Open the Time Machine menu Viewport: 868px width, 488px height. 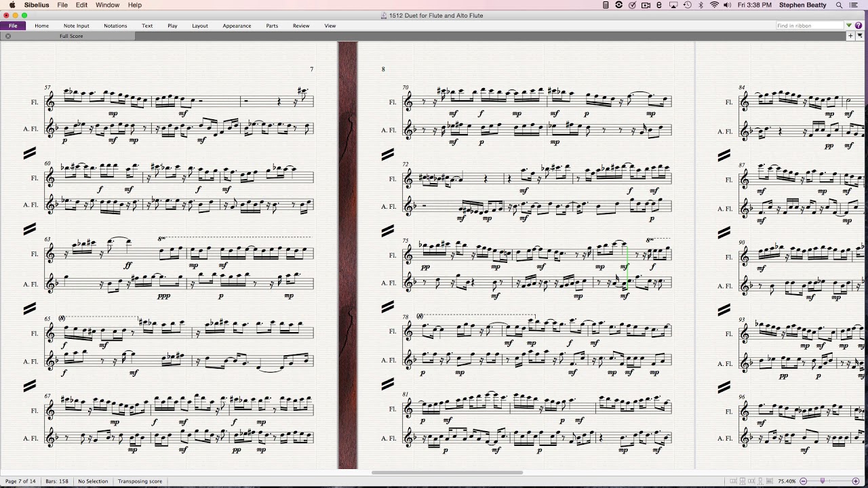[688, 5]
